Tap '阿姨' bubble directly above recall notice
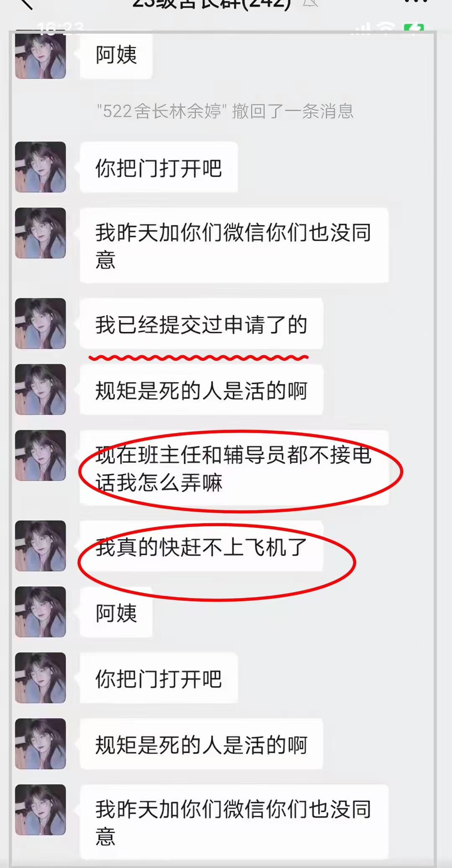Viewport: 452px width, 868px height. tap(116, 56)
